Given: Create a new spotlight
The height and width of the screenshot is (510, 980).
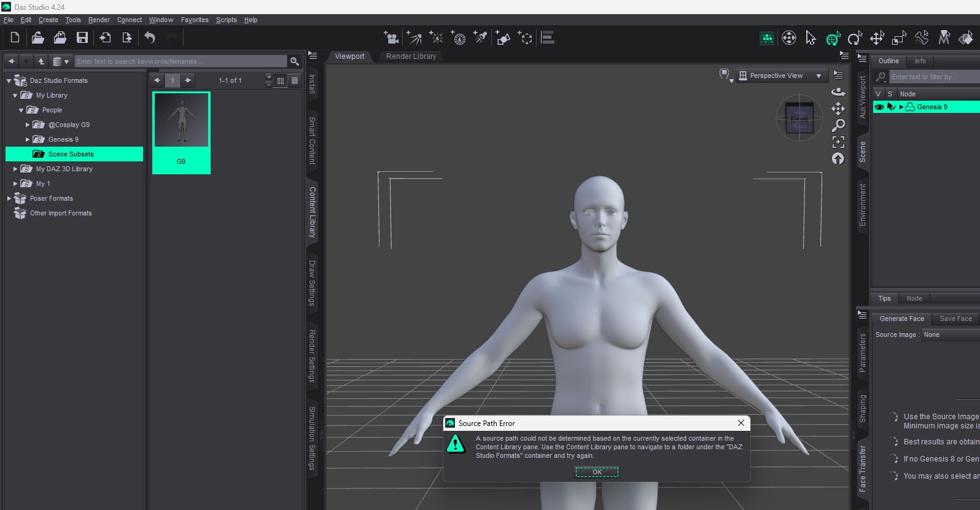Looking at the screenshot, I should tap(480, 38).
